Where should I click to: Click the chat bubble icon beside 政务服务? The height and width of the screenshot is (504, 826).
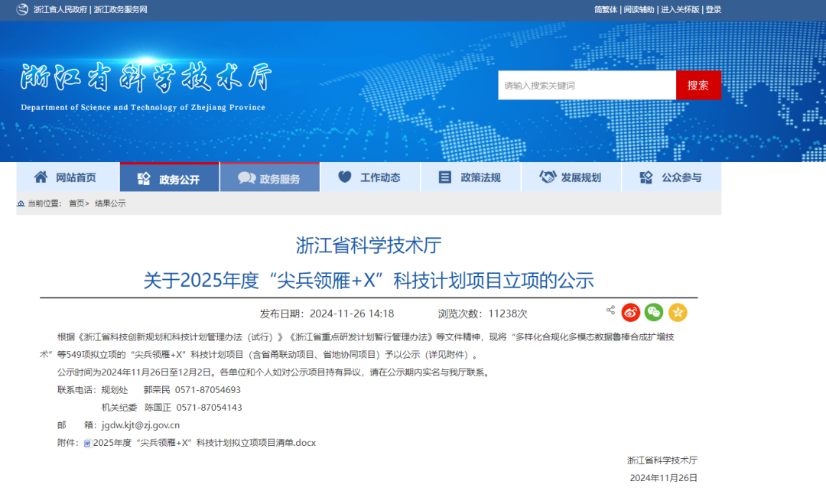246,178
